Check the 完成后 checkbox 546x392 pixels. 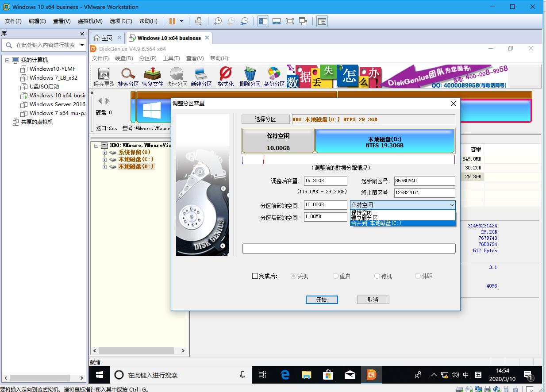tap(255, 276)
